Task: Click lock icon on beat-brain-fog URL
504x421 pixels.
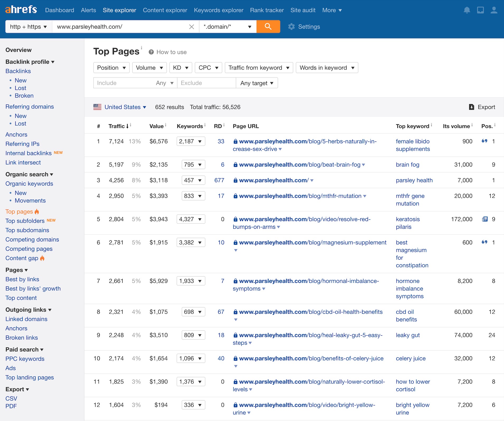Action: coord(235,164)
